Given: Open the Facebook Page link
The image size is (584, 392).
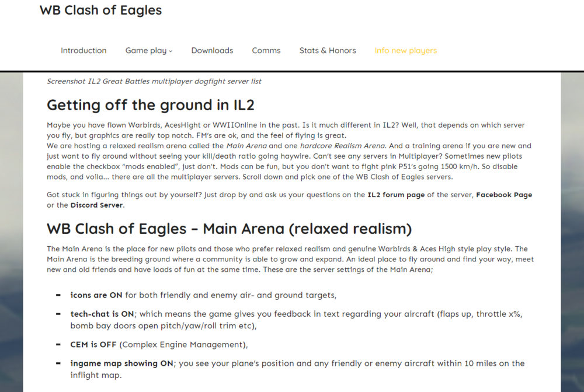Looking at the screenshot, I should [x=504, y=195].
